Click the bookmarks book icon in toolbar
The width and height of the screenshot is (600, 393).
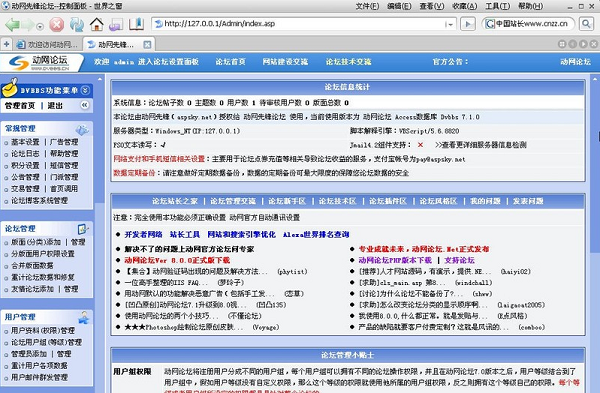136,24
